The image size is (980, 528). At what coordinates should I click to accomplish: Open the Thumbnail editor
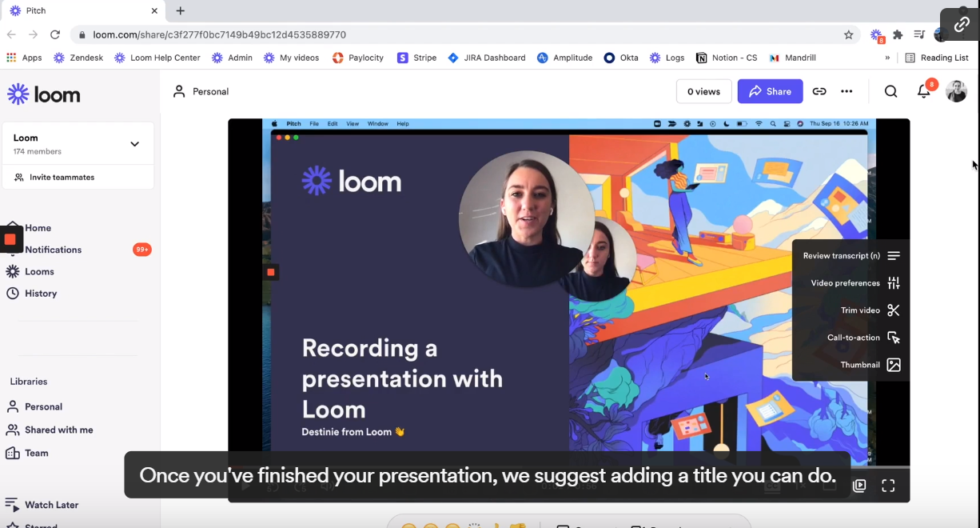[x=870, y=365]
